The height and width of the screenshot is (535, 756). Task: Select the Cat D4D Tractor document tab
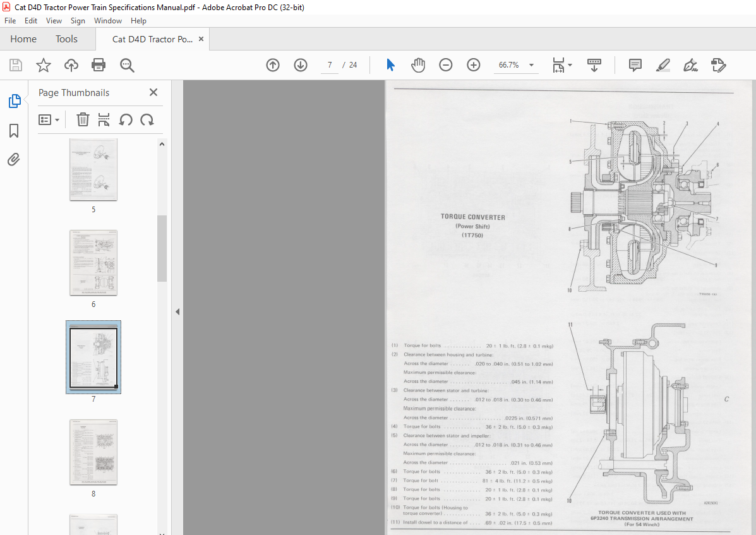tap(152, 39)
